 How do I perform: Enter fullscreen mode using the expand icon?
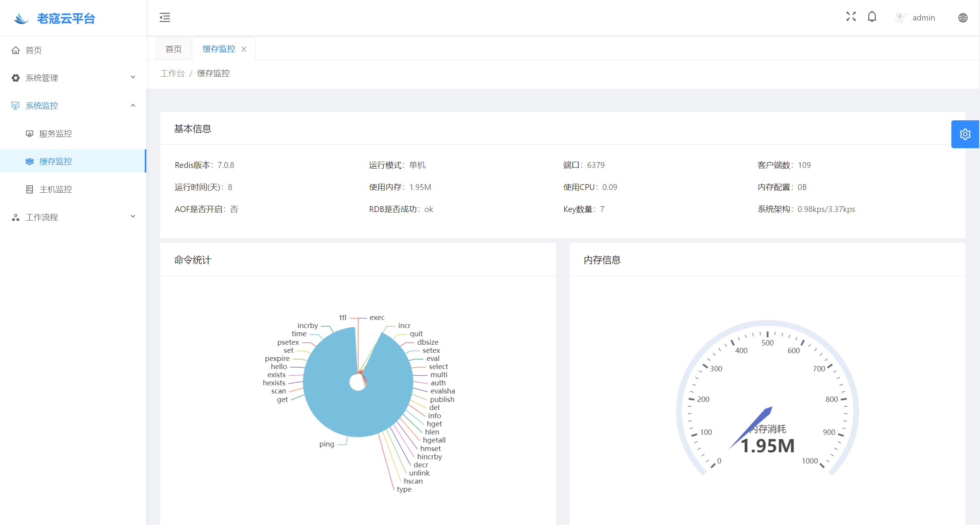[x=851, y=16]
